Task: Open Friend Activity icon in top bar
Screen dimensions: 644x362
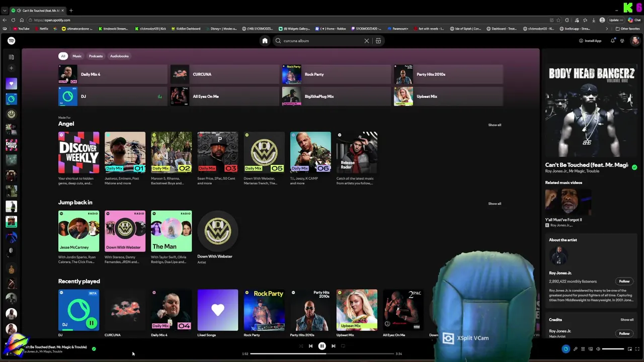Action: click(x=622, y=41)
